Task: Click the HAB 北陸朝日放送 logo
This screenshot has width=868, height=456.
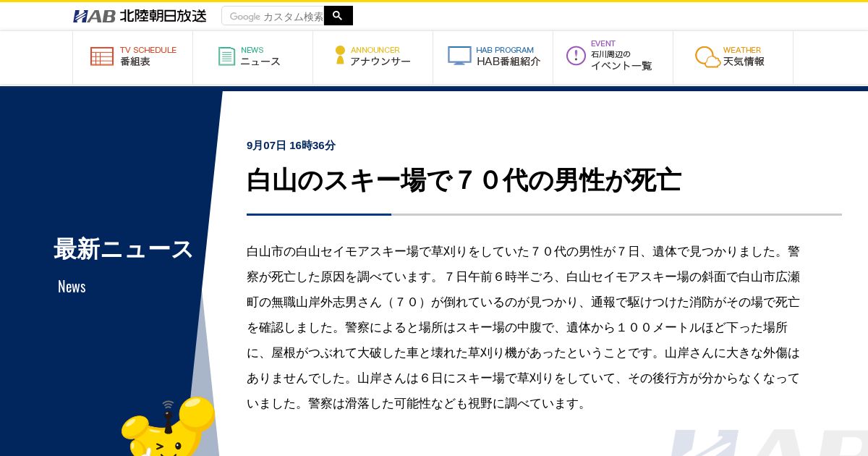Action: click(140, 16)
